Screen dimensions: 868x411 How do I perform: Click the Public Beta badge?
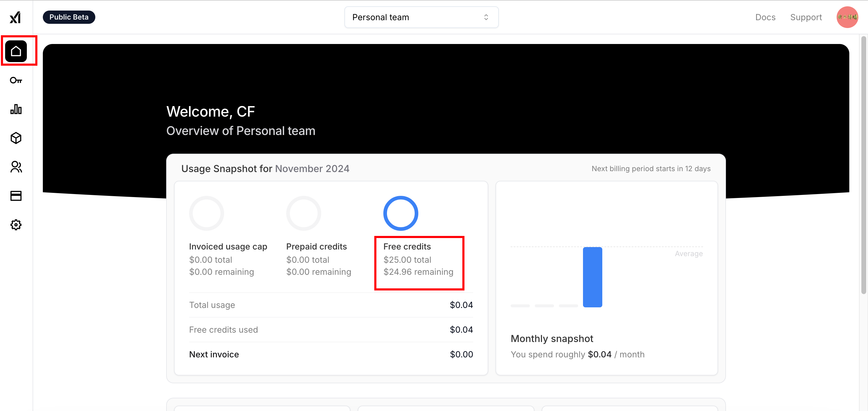pyautogui.click(x=69, y=17)
